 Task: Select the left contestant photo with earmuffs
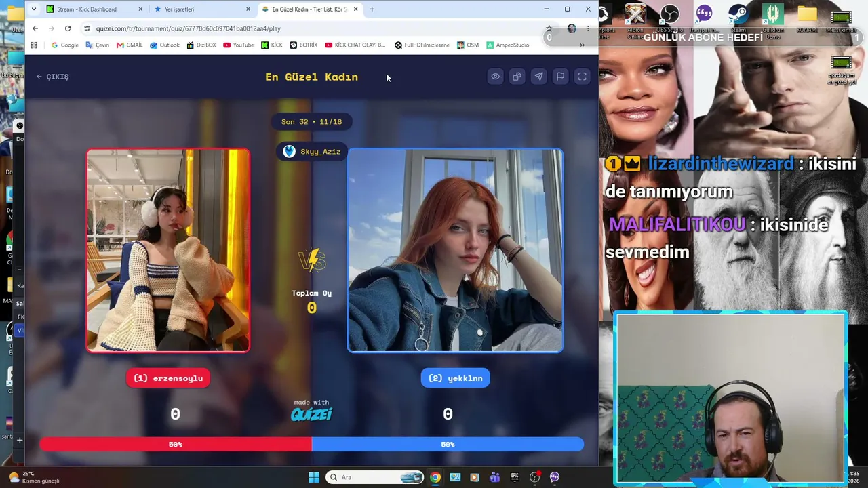[x=168, y=251]
